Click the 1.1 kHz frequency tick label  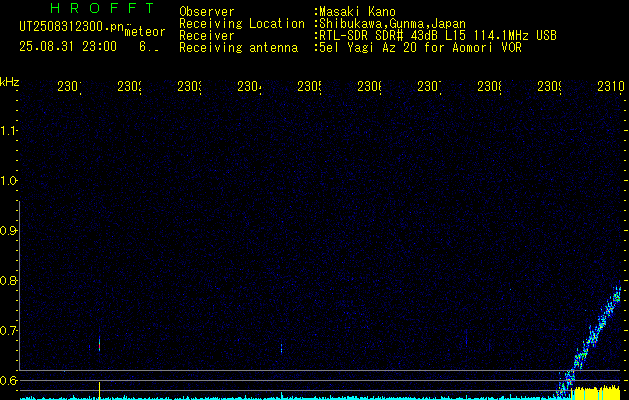[8, 130]
